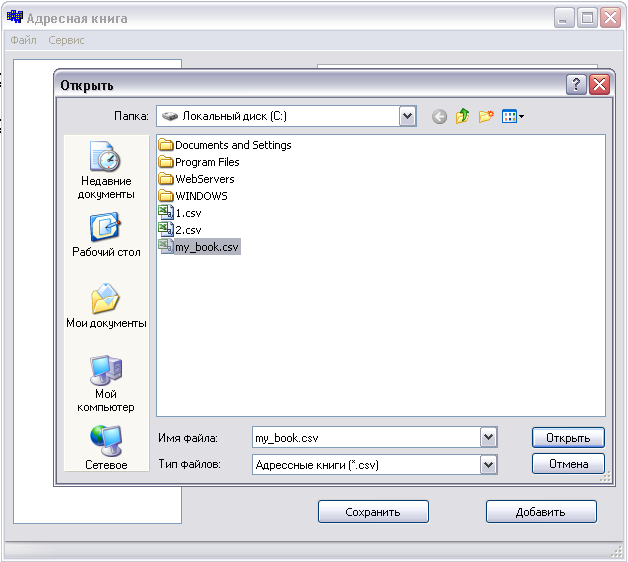Click the help question mark in the Open dialog
This screenshot has height=562, width=628.
pyautogui.click(x=576, y=85)
